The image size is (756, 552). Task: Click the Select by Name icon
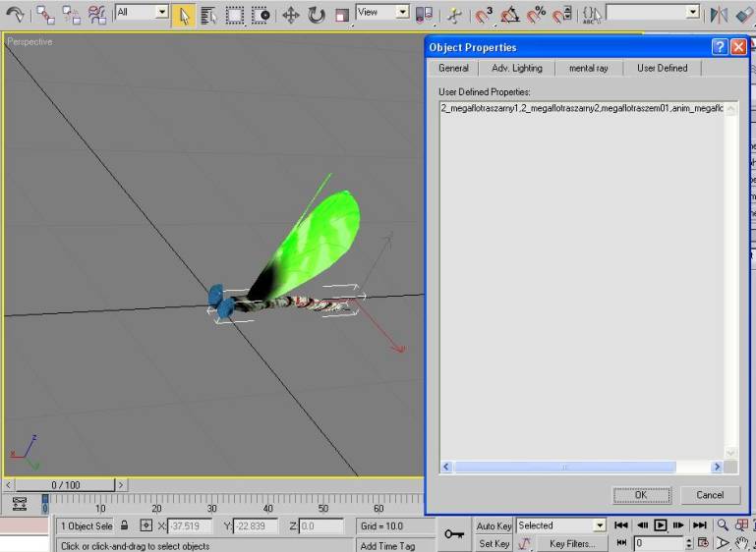(208, 15)
